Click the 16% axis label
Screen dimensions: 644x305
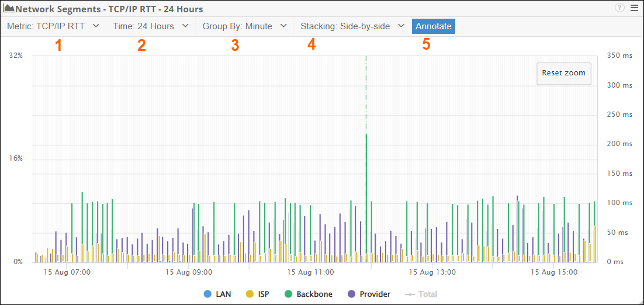16,159
